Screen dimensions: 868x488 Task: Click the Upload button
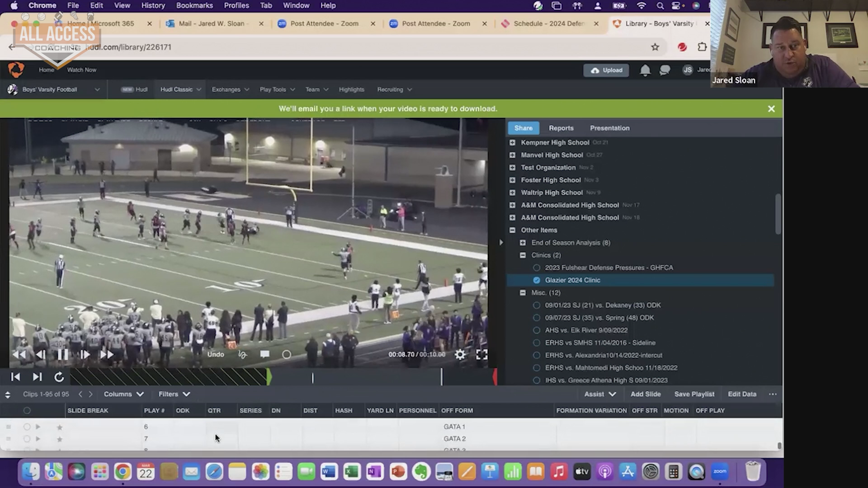[x=606, y=70]
